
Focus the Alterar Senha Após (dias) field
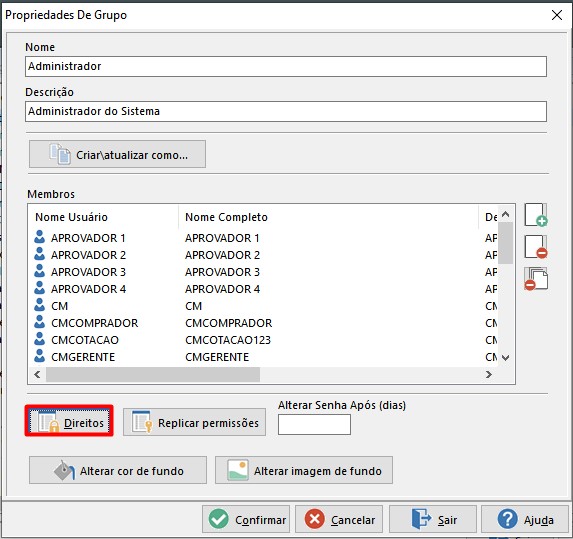coord(314,425)
